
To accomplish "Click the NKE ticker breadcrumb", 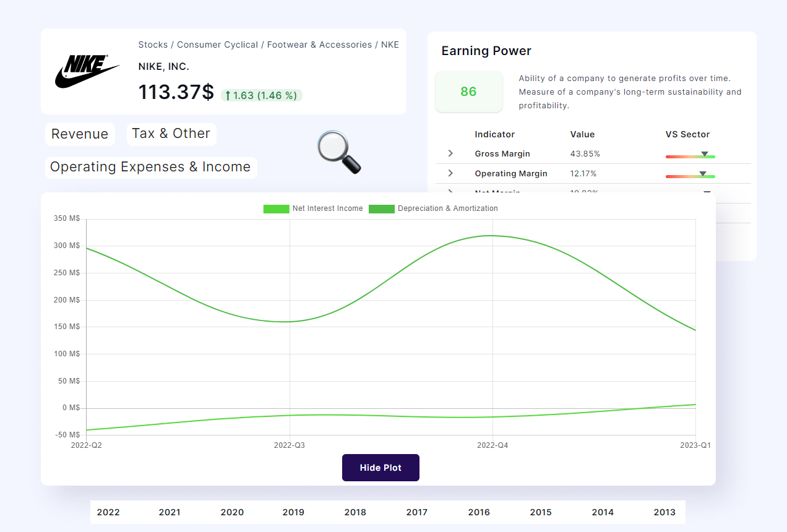I will click(x=390, y=45).
